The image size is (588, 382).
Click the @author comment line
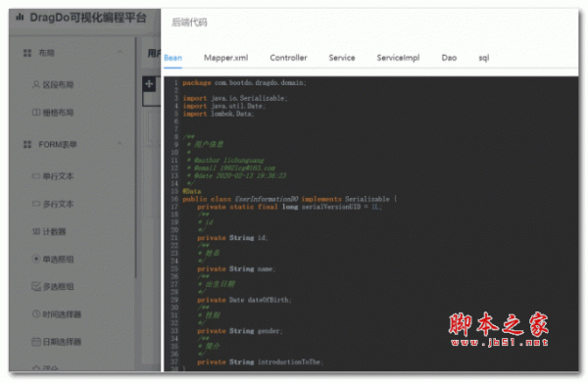click(225, 161)
